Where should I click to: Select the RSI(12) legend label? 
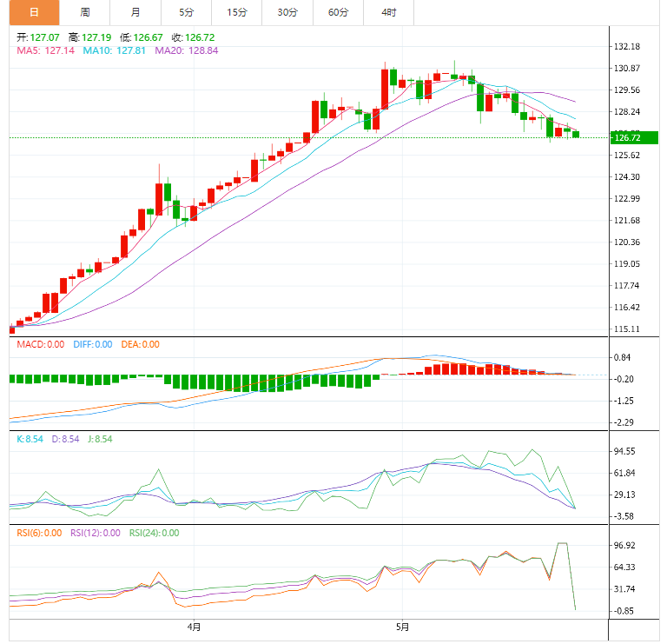(96, 533)
